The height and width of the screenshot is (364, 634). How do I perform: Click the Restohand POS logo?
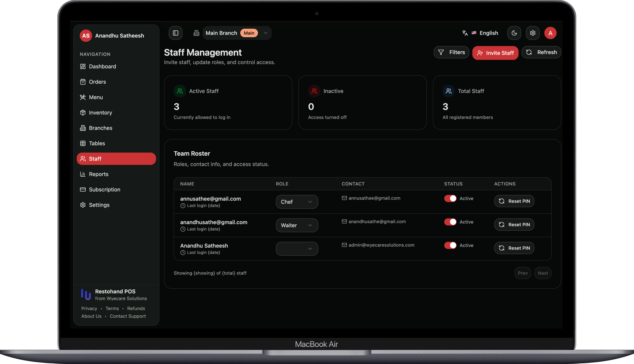click(86, 295)
